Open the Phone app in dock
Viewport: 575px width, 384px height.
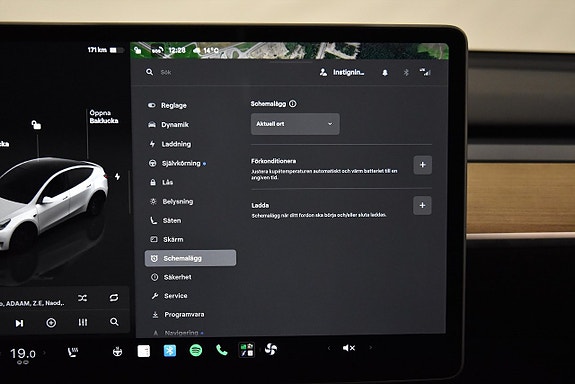[221, 350]
